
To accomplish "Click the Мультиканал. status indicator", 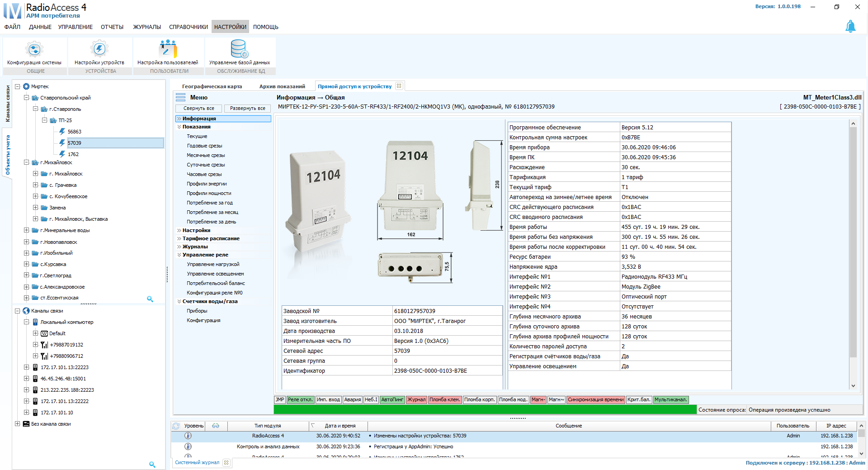I will 671,399.
